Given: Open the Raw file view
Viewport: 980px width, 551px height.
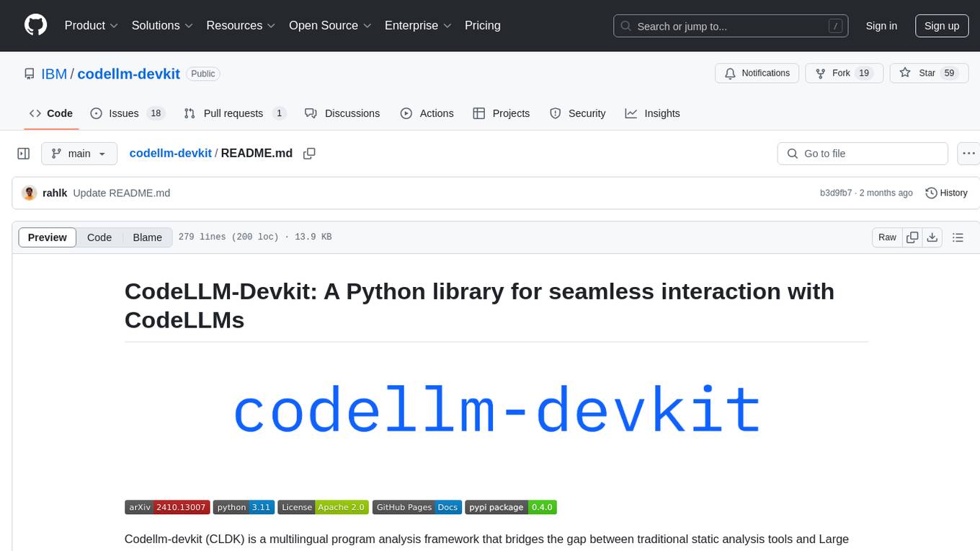Looking at the screenshot, I should click(887, 237).
